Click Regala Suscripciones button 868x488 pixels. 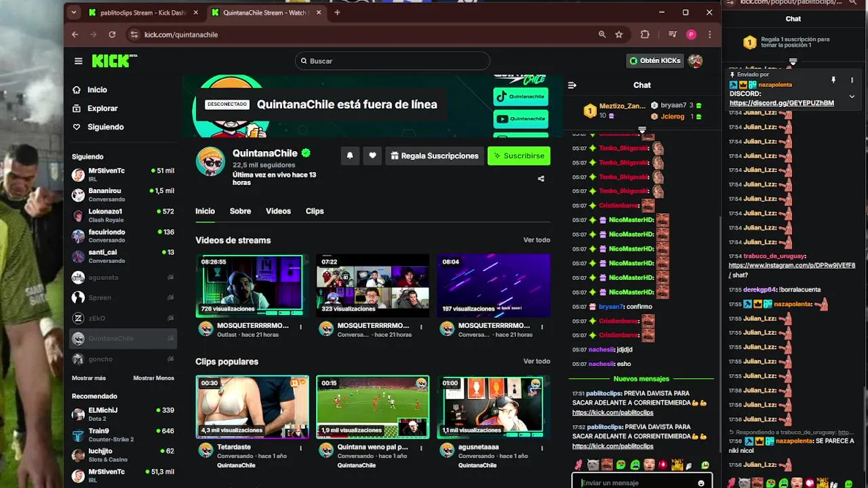coord(435,156)
